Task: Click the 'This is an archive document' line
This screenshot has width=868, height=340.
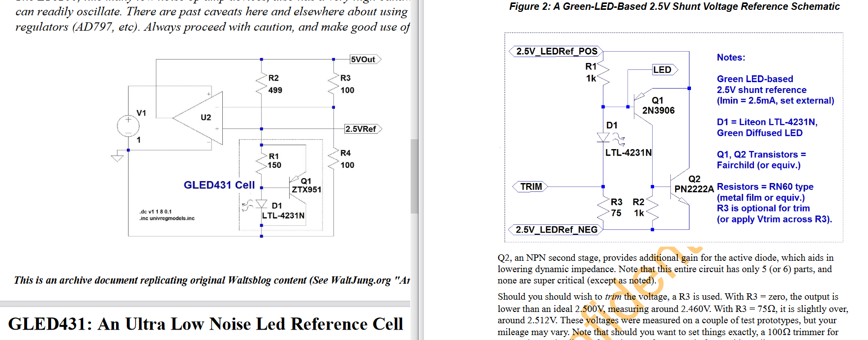Action: tap(212, 280)
